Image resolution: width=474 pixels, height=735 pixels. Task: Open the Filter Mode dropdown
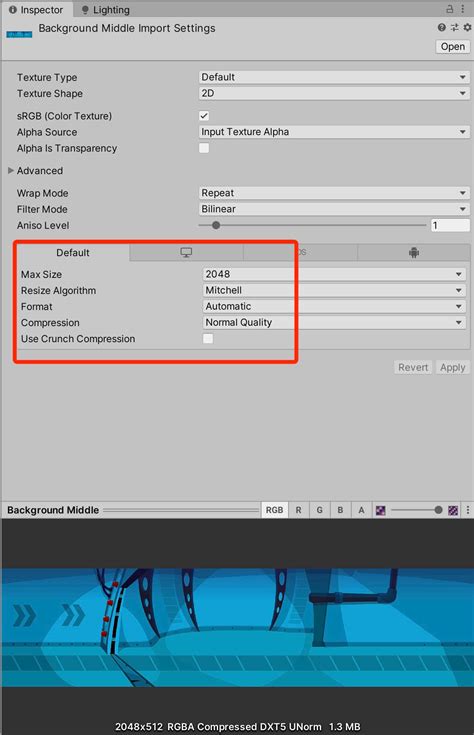pyautogui.click(x=334, y=209)
